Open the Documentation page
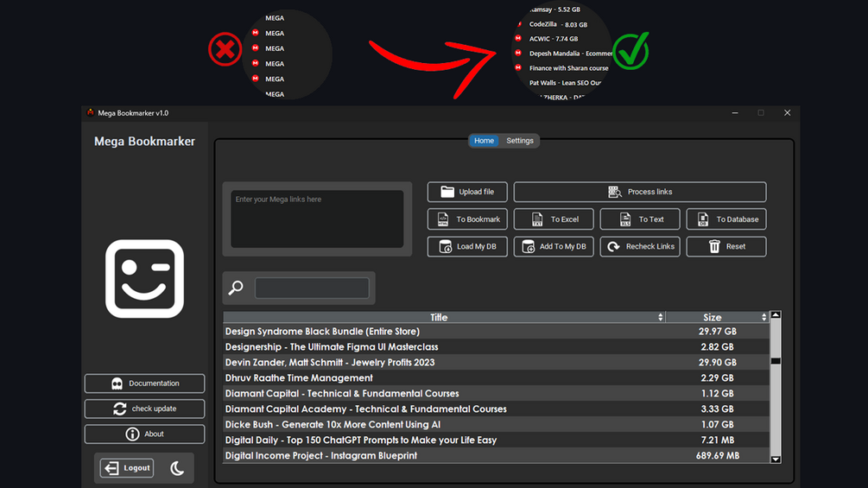The width and height of the screenshot is (868, 488). (x=144, y=383)
